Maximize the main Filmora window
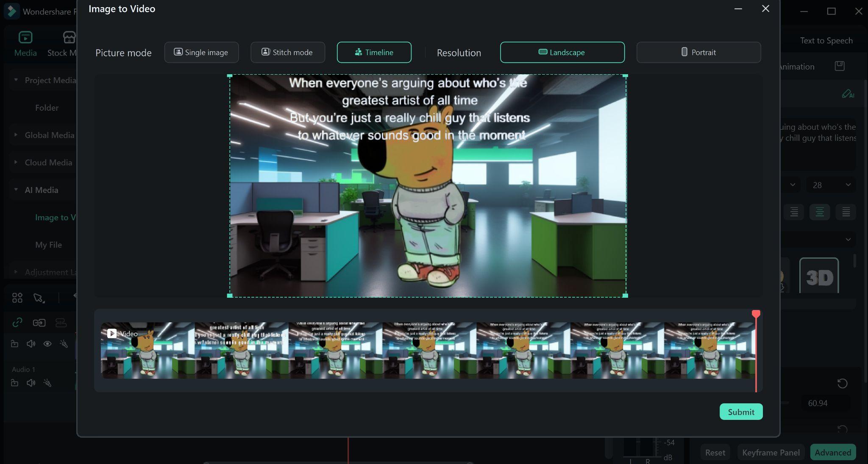Viewport: 868px width, 464px height. 831,11
